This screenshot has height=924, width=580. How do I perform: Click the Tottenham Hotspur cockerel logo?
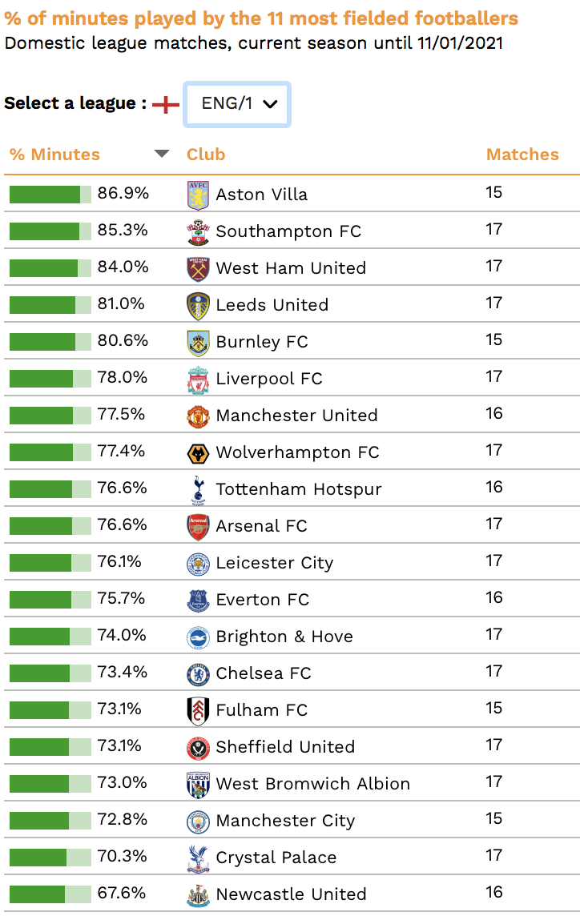click(x=198, y=490)
